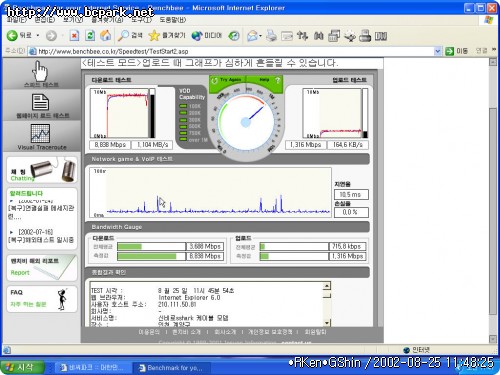
Task: Open History via clock icon
Action: (x=234, y=35)
